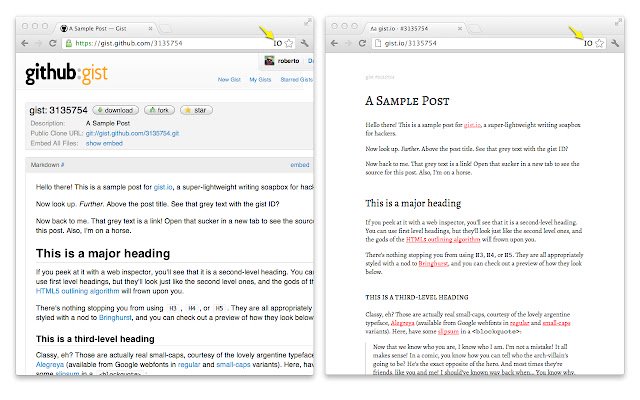640x400 pixels.
Task: Open the red gist.io link in the gist.io post
Action: click(x=472, y=125)
